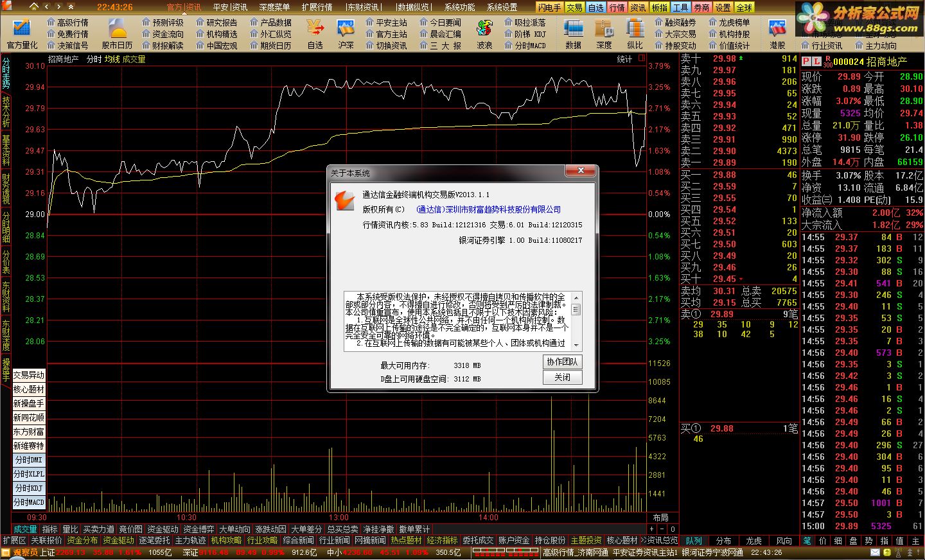Click the 统计 label above the chart
Viewport: 925px width, 560px height.
pos(624,59)
